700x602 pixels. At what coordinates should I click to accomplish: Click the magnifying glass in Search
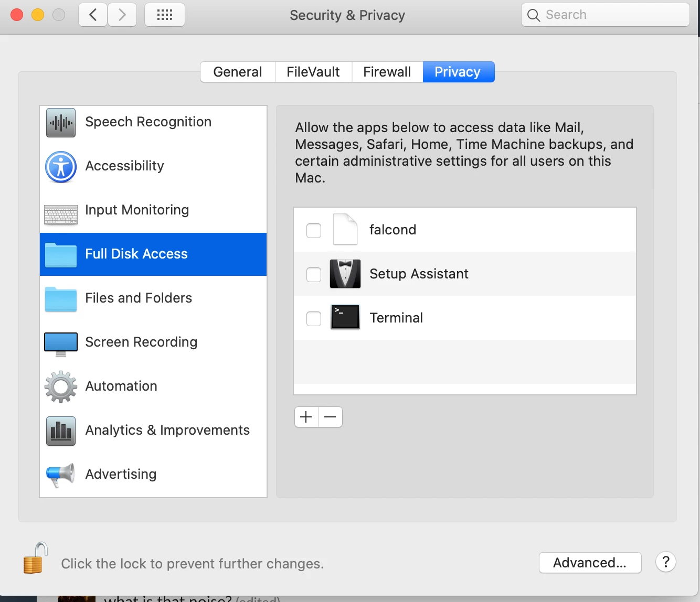pyautogui.click(x=534, y=15)
